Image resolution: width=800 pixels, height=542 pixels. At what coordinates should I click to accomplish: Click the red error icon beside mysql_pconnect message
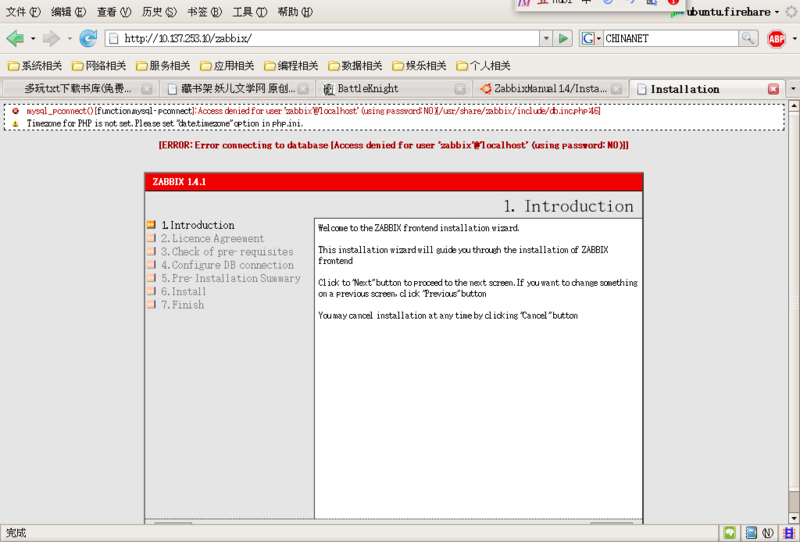pyautogui.click(x=15, y=111)
